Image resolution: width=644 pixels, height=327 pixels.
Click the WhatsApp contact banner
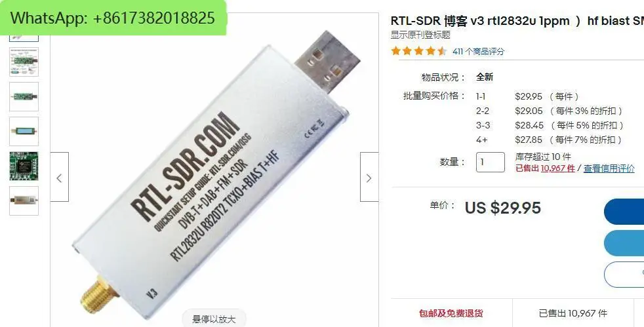113,18
